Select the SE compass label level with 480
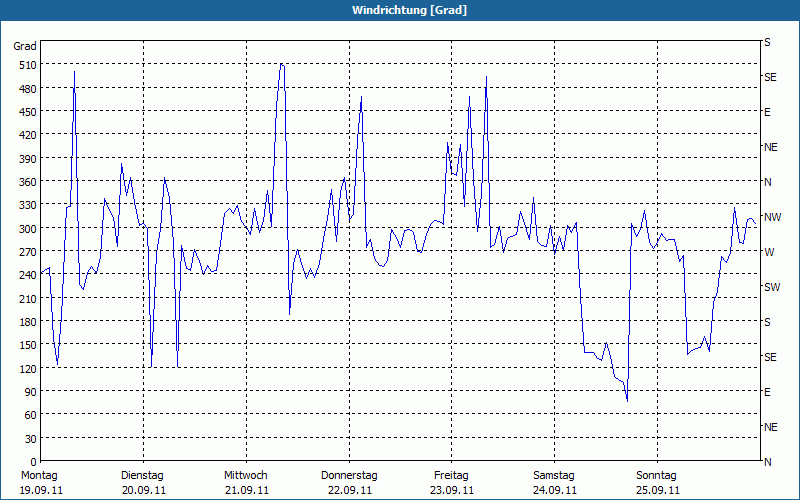This screenshot has height=500, width=800. pyautogui.click(x=770, y=77)
